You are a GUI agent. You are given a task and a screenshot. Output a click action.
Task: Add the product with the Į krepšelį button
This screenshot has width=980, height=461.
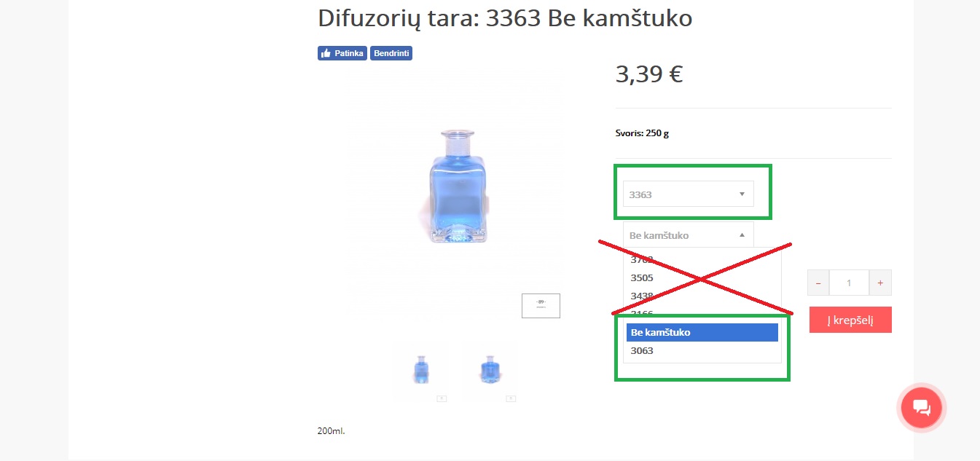[850, 320]
